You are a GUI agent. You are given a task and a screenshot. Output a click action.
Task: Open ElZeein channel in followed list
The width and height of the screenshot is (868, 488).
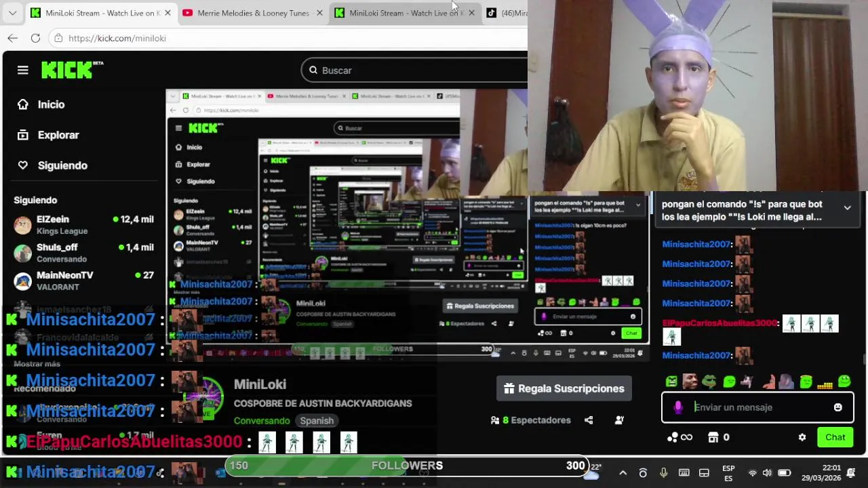click(84, 225)
